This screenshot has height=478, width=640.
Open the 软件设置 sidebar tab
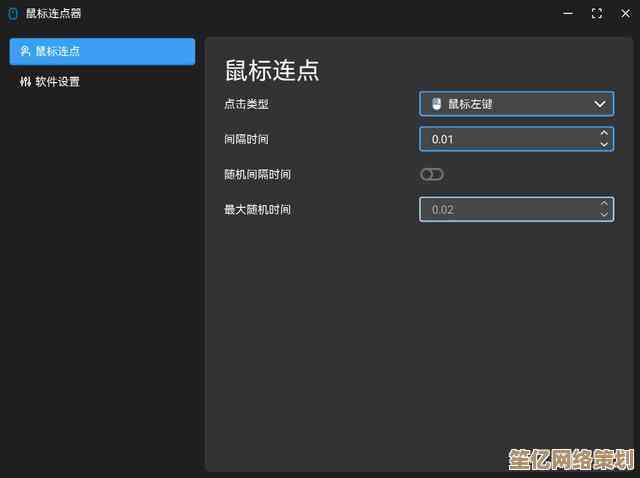102,82
